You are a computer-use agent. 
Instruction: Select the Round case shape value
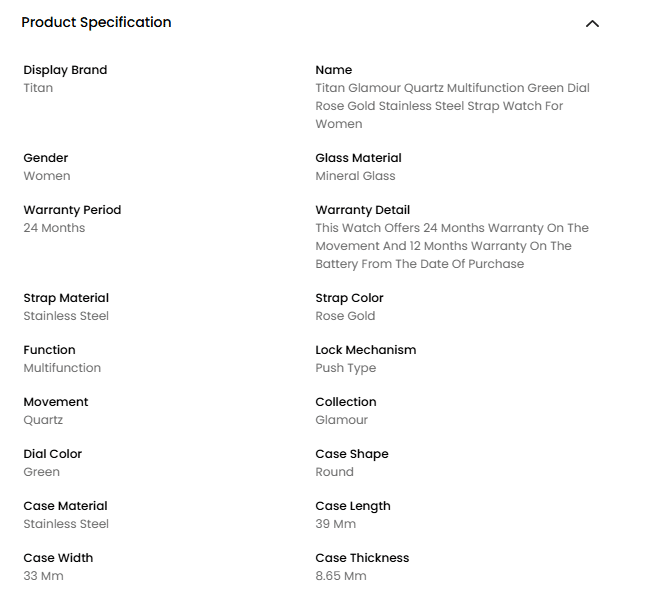pos(334,472)
